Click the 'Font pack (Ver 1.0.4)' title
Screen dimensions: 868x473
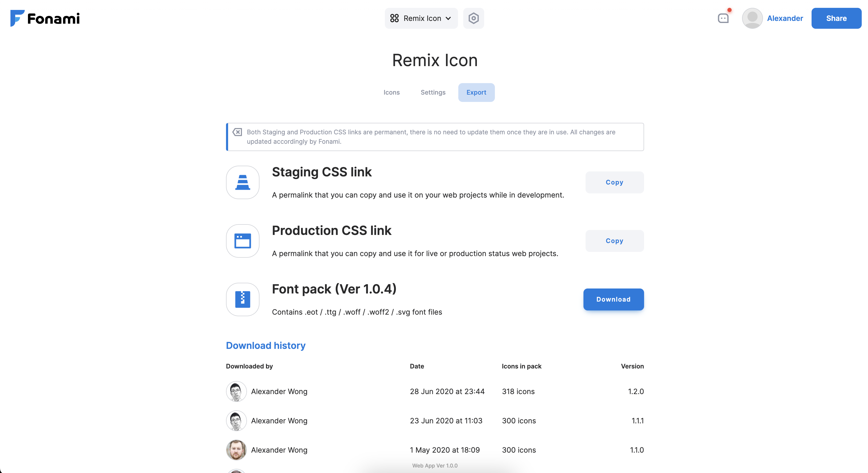334,289
